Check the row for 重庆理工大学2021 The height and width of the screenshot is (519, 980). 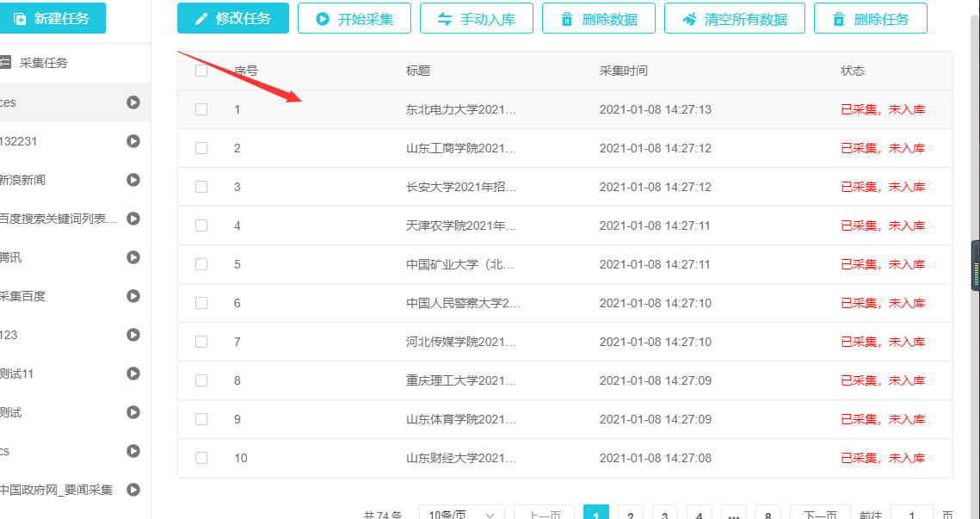click(201, 380)
